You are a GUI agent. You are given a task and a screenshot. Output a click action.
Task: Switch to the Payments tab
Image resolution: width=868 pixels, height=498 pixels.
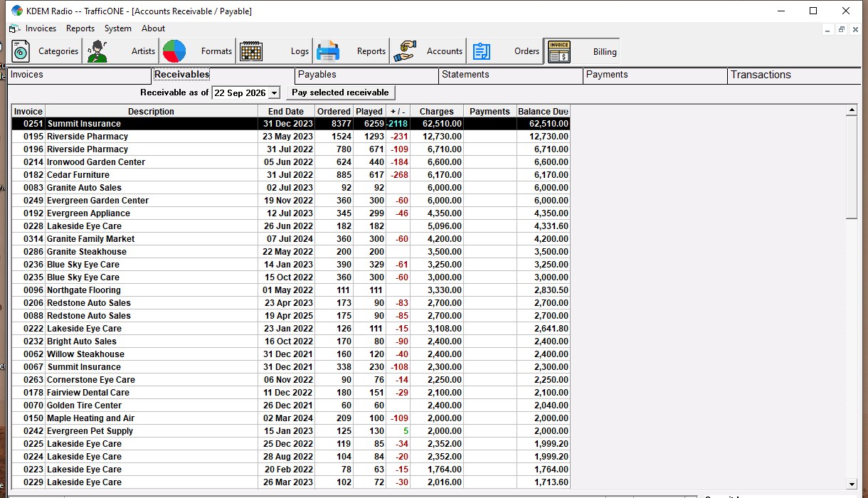655,75
